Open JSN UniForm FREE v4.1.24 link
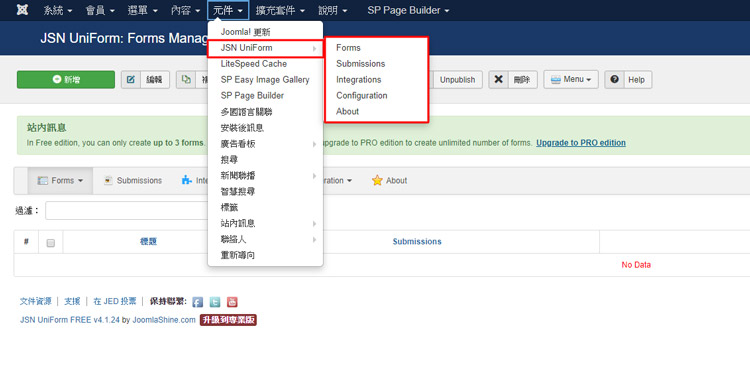The height and width of the screenshot is (380, 750). [x=70, y=320]
